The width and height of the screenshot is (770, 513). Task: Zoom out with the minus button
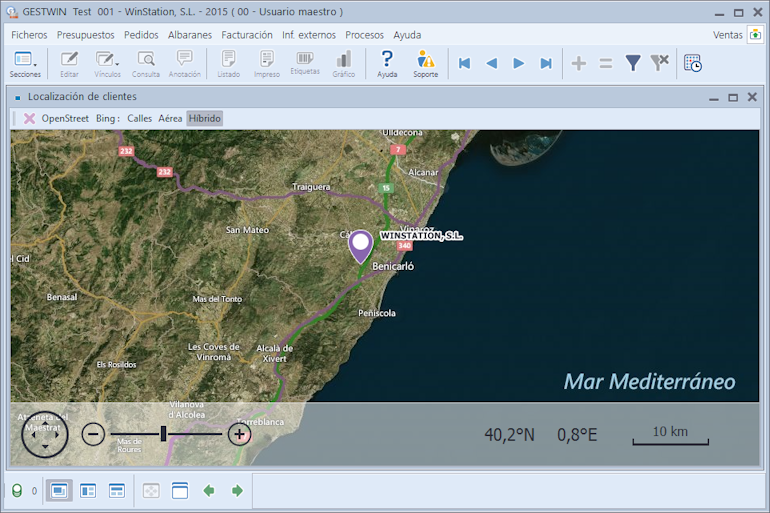pos(93,434)
